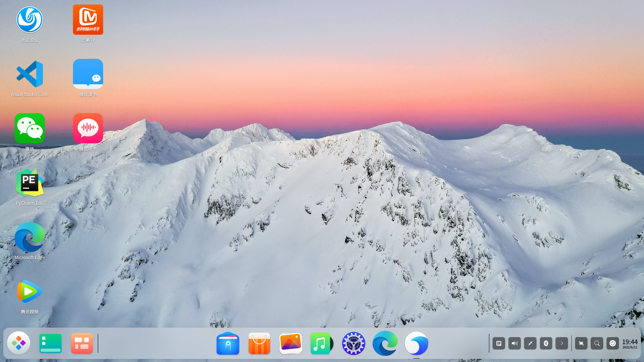The width and height of the screenshot is (644, 362).
Task: Mute system volume via the tray speaker
Action: [x=515, y=343]
